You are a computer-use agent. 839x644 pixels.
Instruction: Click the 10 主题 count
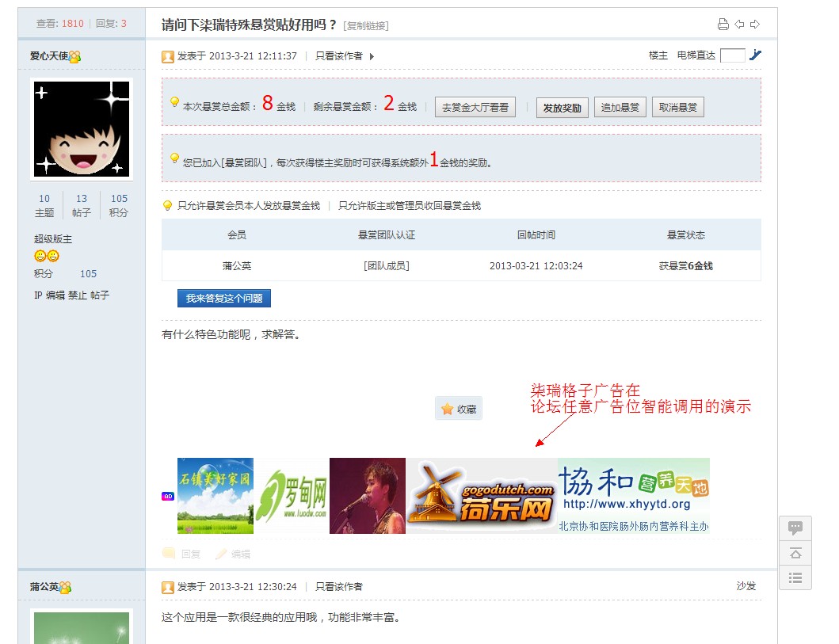pyautogui.click(x=44, y=205)
